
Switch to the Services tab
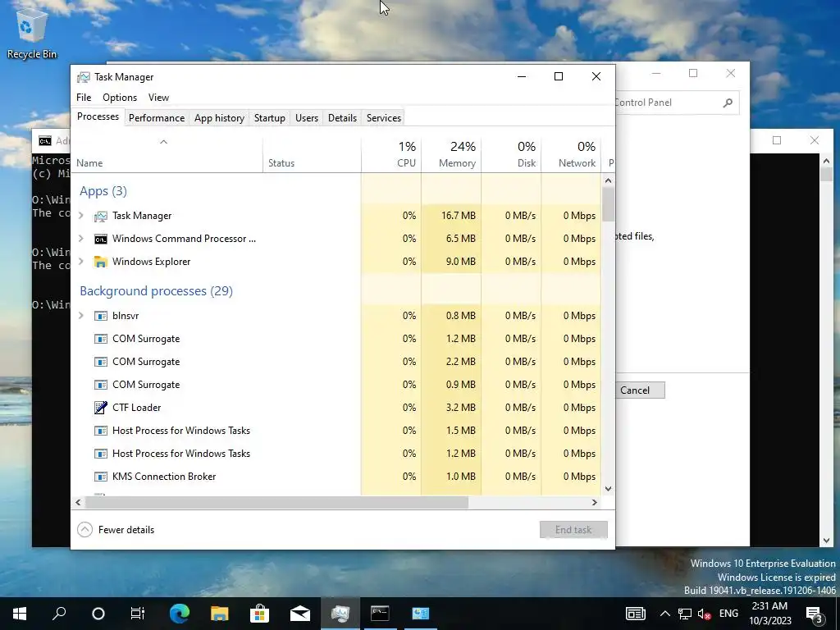384,118
